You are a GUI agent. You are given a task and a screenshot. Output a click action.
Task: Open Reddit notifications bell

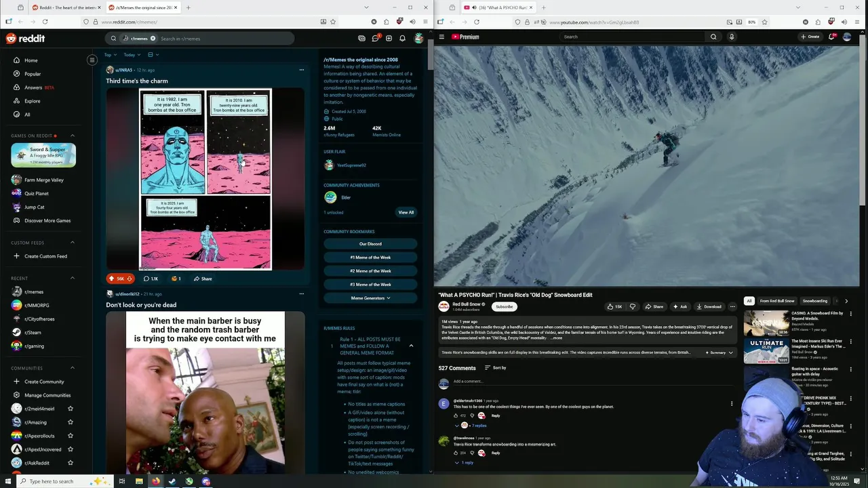pos(402,39)
